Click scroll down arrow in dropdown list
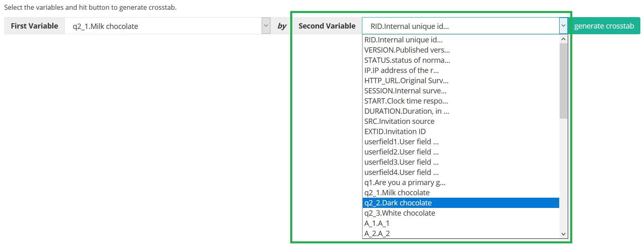Screen dimensions: 644x245 coord(564,234)
